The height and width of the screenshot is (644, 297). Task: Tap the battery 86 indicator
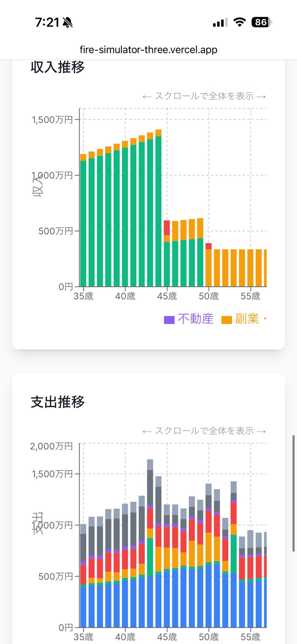(261, 22)
